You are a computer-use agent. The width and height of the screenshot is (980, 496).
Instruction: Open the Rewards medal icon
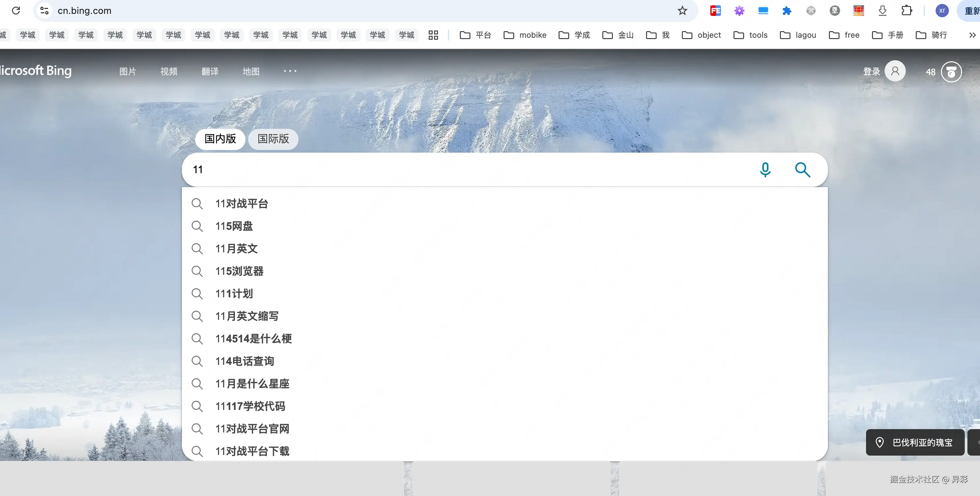coord(951,72)
